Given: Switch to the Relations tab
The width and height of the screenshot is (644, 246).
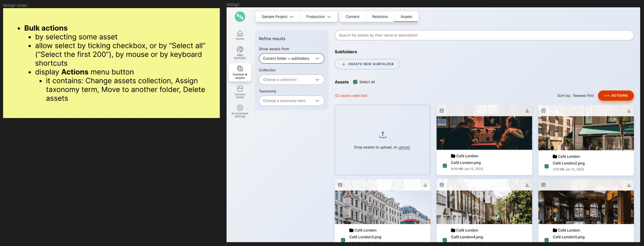Looking at the screenshot, I should [380, 17].
